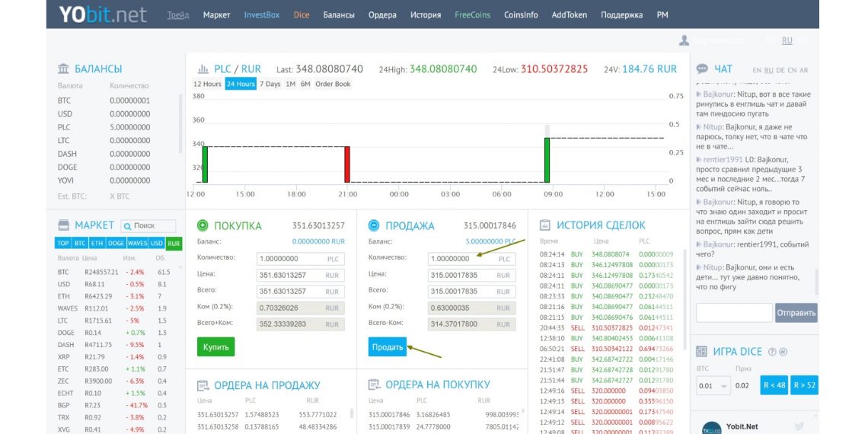Click the bank icon next to БАЛАНСЫ
The width and height of the screenshot is (868, 434).
click(x=64, y=69)
